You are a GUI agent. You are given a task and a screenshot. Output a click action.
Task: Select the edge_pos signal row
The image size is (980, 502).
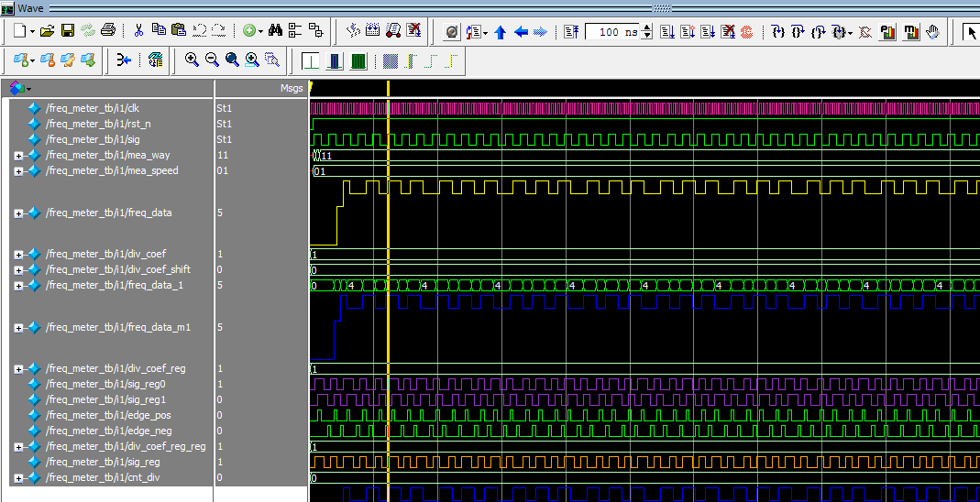click(x=108, y=415)
